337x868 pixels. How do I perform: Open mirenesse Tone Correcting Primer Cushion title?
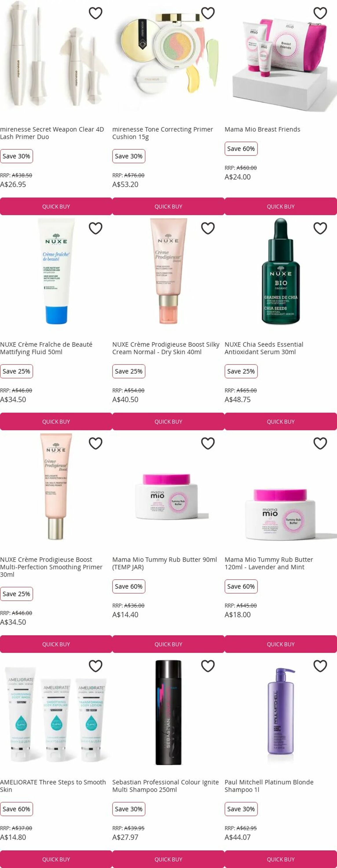coord(163,133)
